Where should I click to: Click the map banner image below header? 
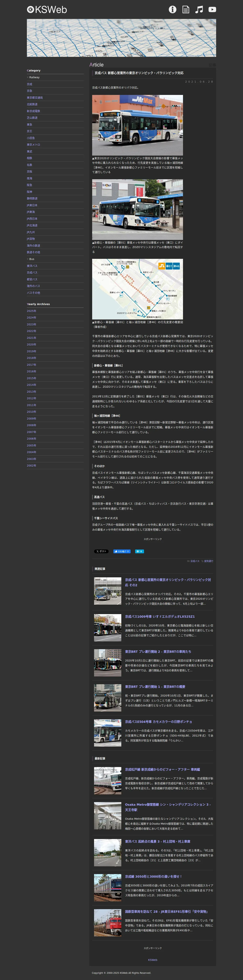pyautogui.click(x=121, y=38)
